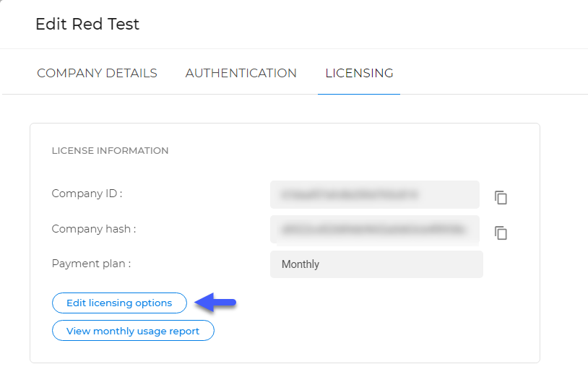This screenshot has width=588, height=390.
Task: Copy the Company hash value
Action: (501, 233)
